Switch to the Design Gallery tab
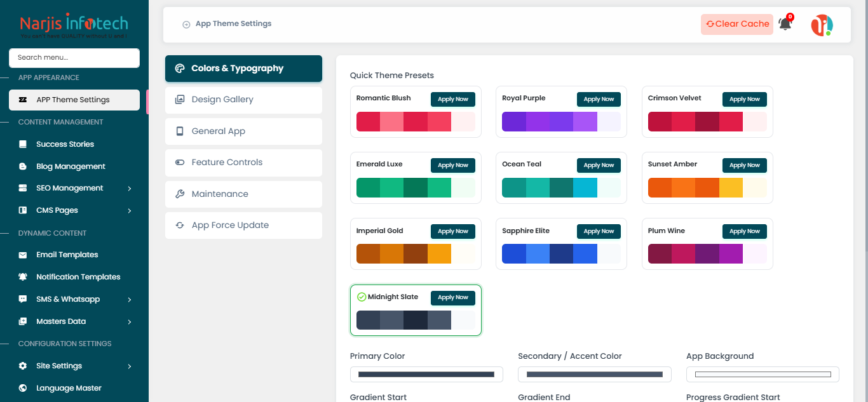The height and width of the screenshot is (402, 868). (x=243, y=100)
